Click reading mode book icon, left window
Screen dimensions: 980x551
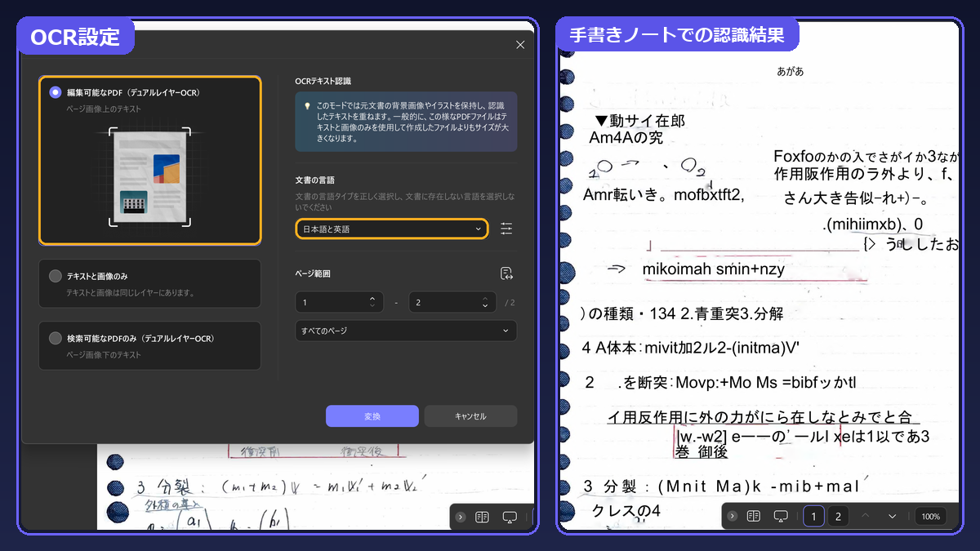point(483,517)
